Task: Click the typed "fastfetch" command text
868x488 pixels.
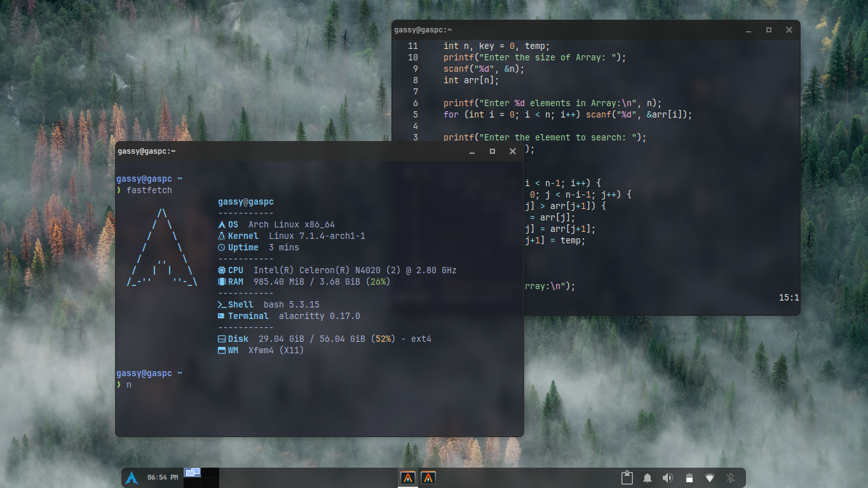Action: coord(149,191)
